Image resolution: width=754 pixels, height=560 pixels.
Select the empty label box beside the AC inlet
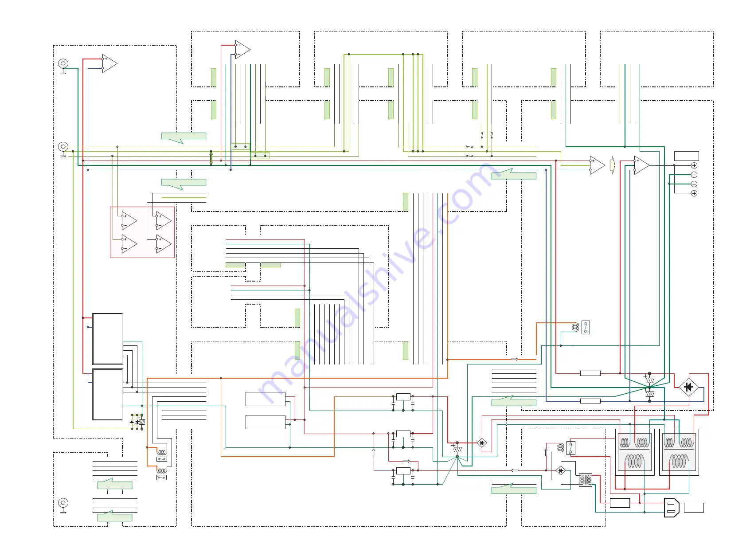694,508
